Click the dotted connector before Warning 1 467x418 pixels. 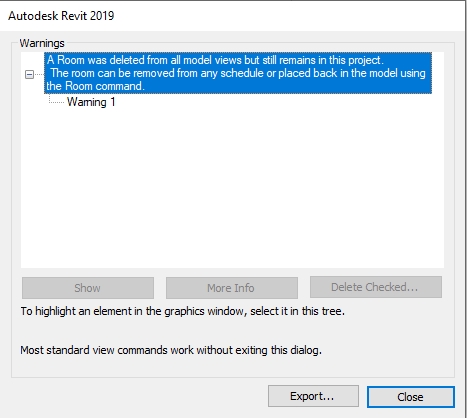pos(56,102)
